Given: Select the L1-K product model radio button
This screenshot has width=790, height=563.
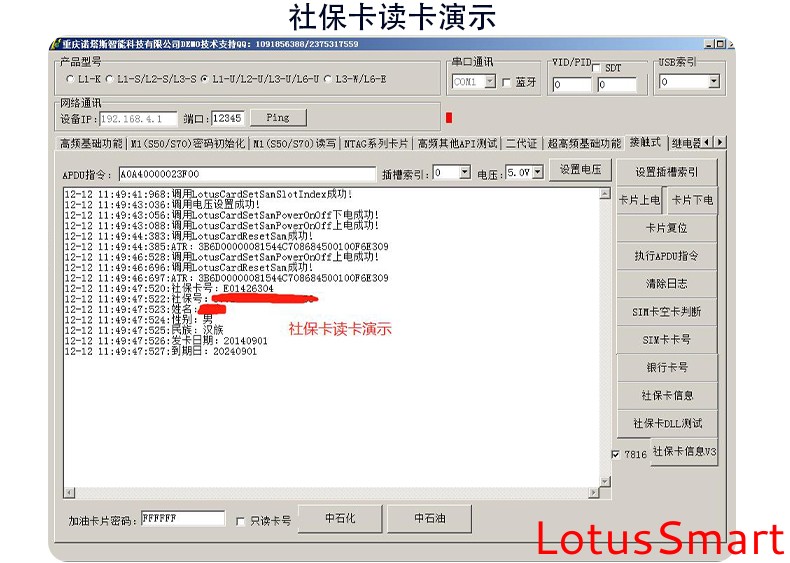Looking at the screenshot, I should click(x=70, y=79).
